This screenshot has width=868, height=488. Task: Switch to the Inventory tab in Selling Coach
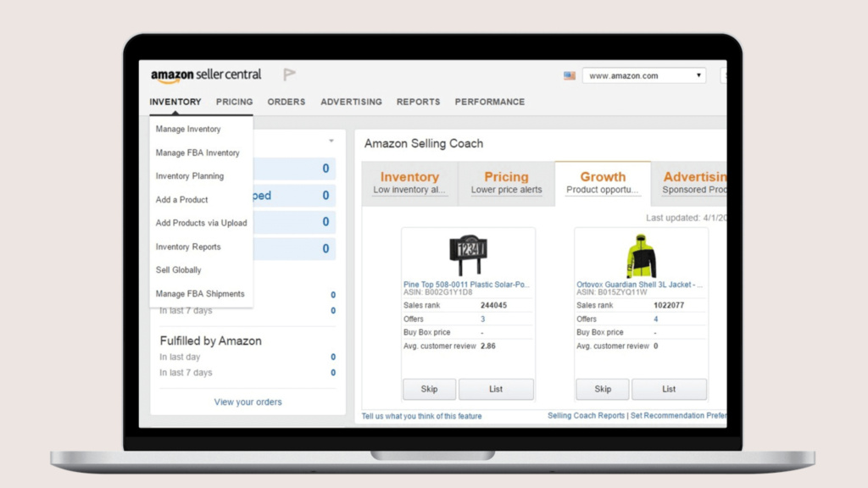(409, 181)
